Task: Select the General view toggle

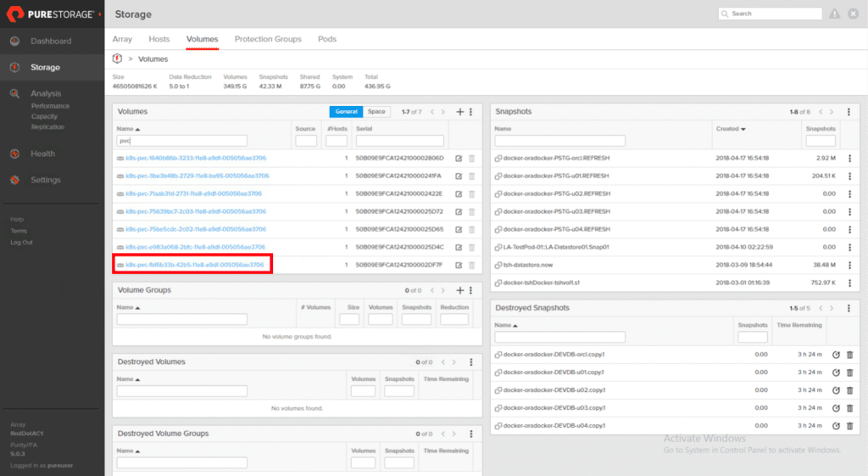Action: pyautogui.click(x=346, y=112)
